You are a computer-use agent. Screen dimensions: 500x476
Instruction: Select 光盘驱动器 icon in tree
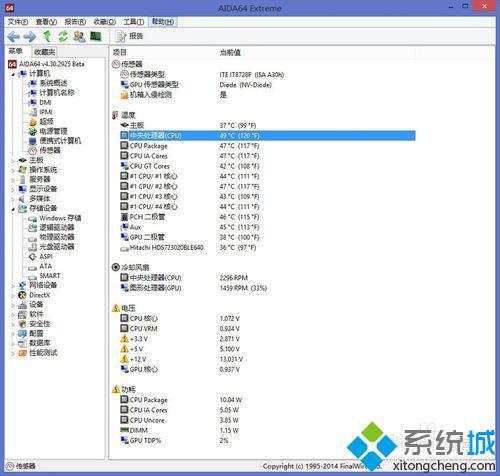pyautogui.click(x=33, y=247)
